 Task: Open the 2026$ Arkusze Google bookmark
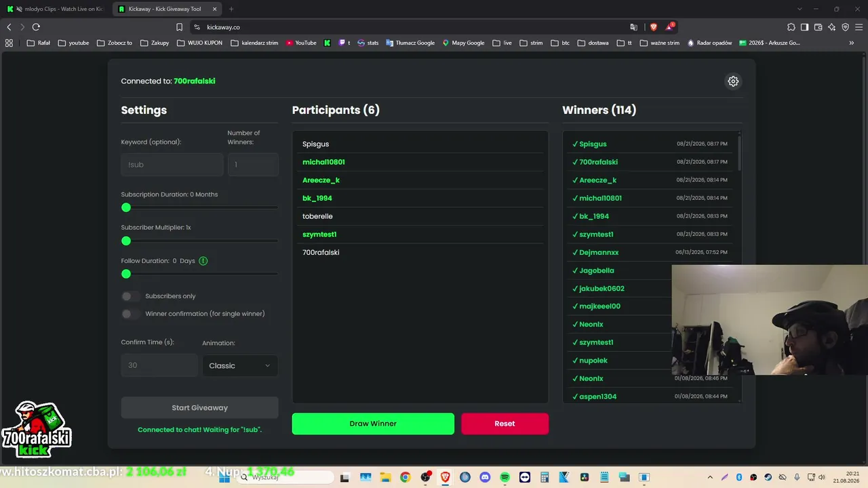769,43
